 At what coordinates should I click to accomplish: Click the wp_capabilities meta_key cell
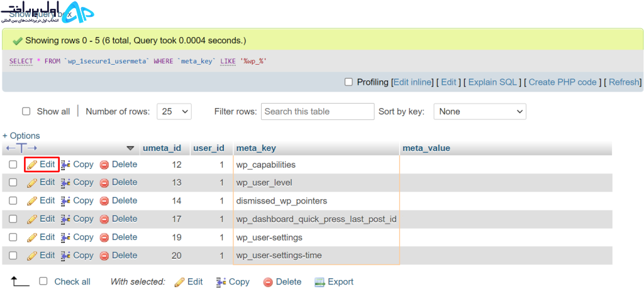click(316, 165)
